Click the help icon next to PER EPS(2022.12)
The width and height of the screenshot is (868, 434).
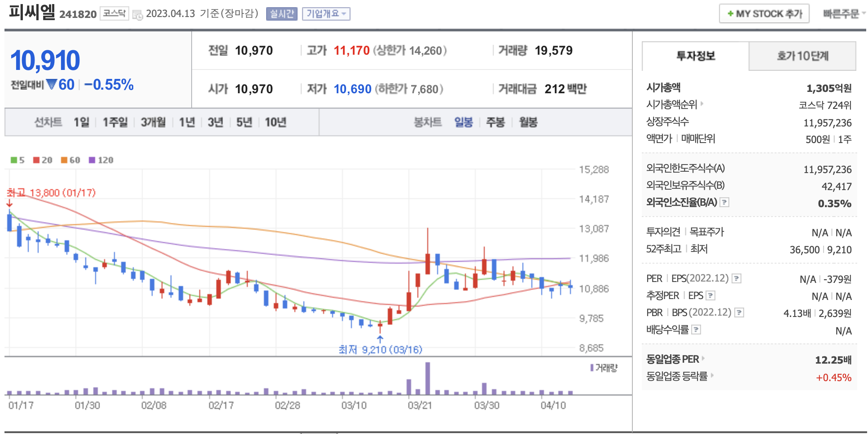736,279
